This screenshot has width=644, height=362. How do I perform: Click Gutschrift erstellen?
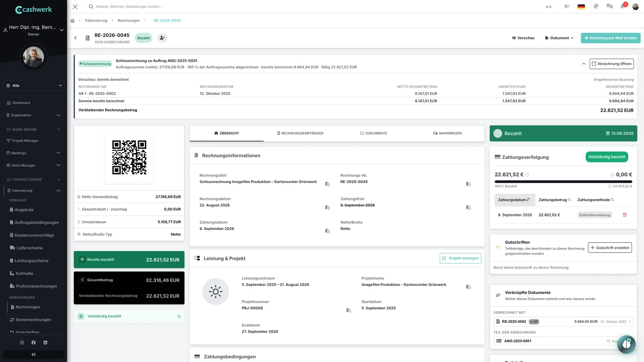coord(610,248)
